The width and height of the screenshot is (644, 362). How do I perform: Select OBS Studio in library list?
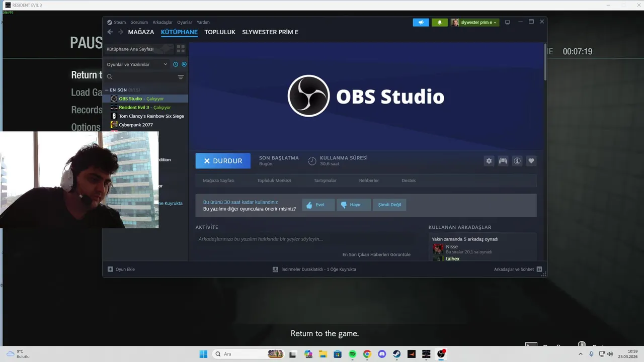[x=145, y=99]
